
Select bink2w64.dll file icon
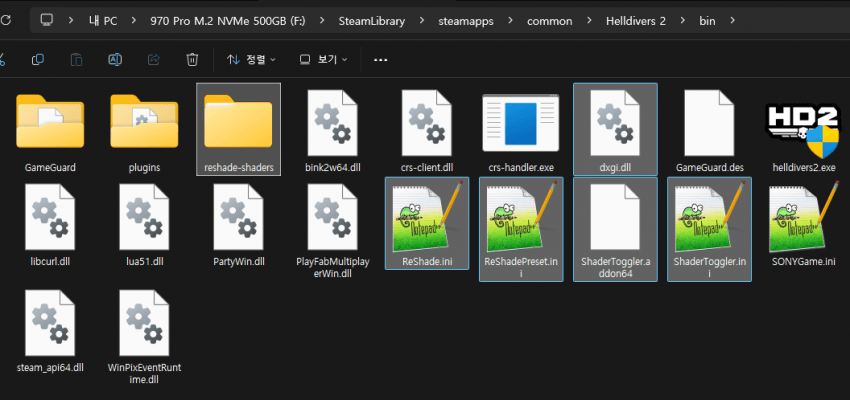332,123
